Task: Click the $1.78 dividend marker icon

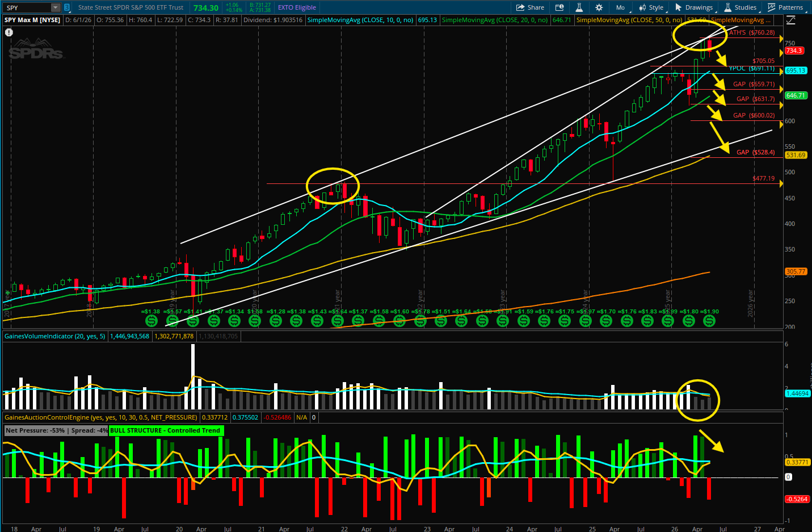Action: 420,321
